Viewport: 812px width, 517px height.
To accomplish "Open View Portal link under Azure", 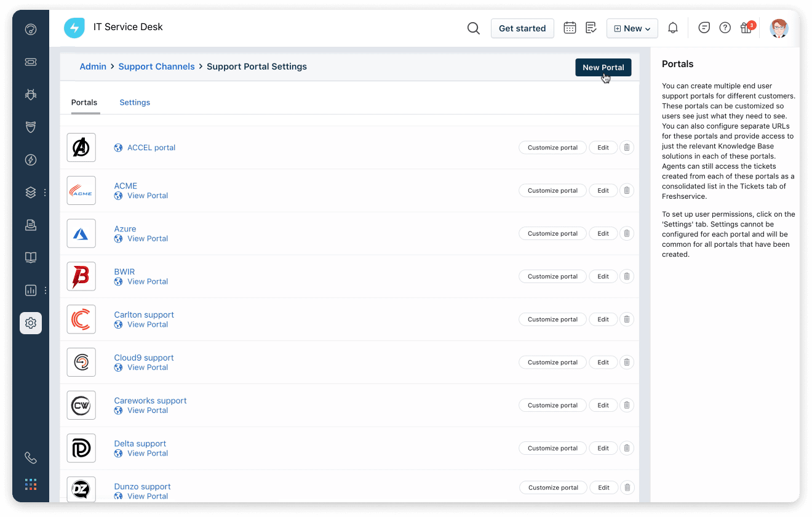I will (x=148, y=239).
